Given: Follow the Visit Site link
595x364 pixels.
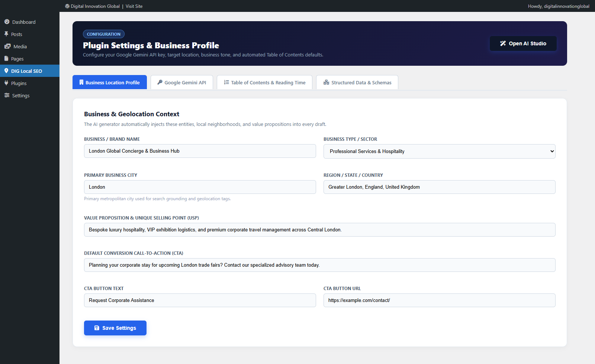Looking at the screenshot, I should (x=134, y=6).
